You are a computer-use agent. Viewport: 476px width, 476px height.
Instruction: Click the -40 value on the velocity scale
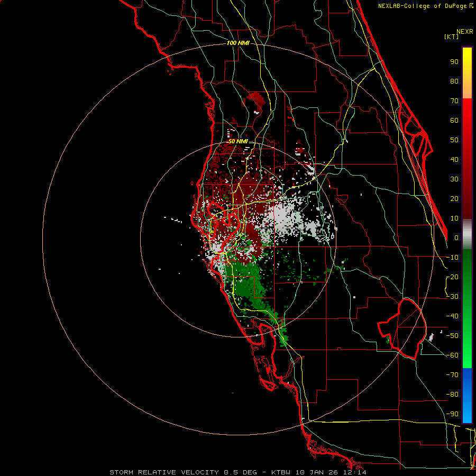coord(452,316)
